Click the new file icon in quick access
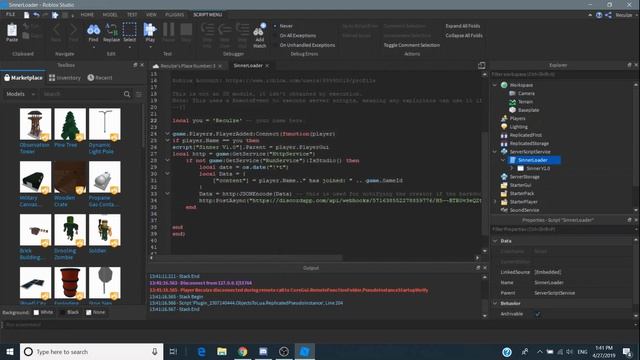The image size is (640, 360). point(27,15)
